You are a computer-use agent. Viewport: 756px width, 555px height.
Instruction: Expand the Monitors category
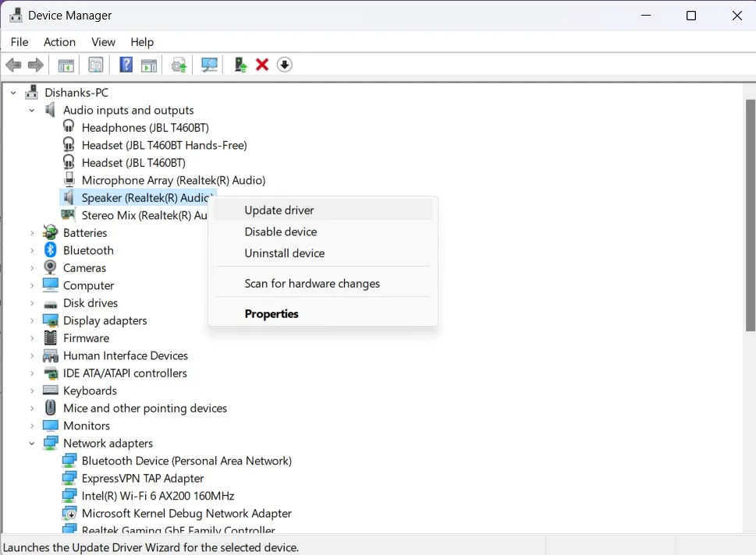tap(32, 426)
